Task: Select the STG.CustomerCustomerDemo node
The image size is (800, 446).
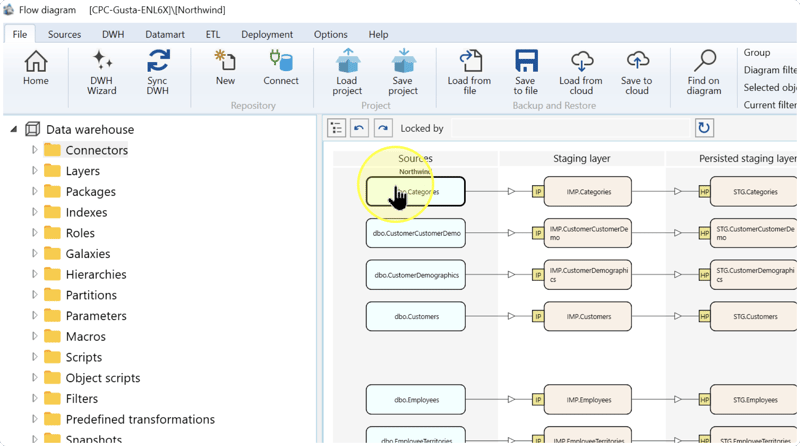Action: click(754, 233)
